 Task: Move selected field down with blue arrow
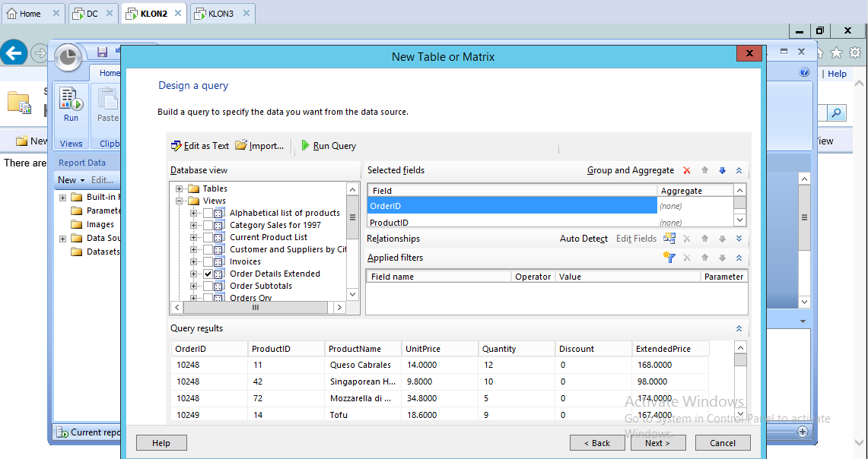[x=722, y=171]
